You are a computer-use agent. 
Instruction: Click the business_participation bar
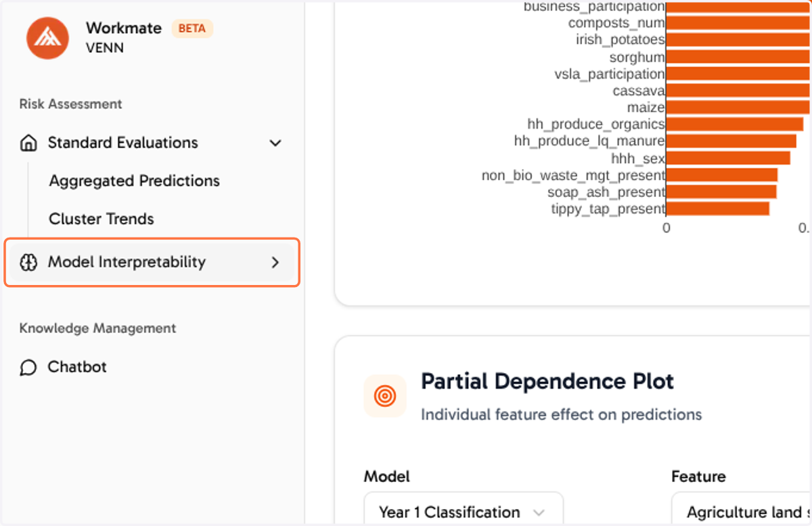click(x=738, y=7)
